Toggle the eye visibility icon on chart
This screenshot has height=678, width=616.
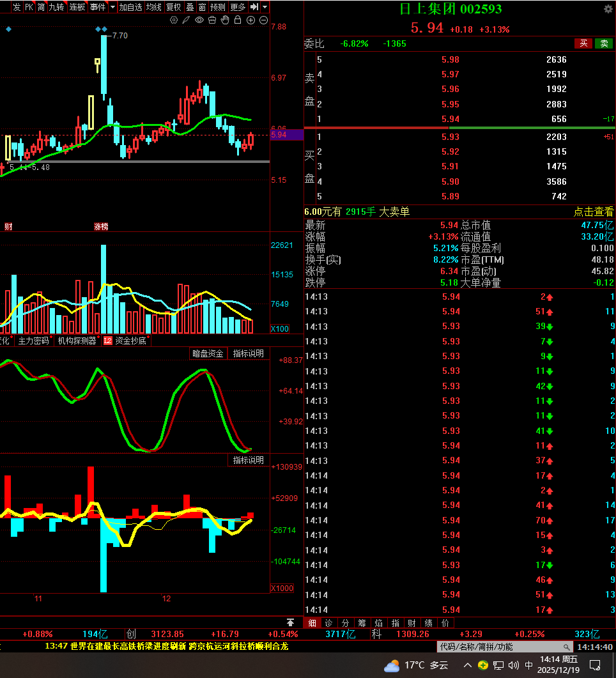(x=199, y=20)
